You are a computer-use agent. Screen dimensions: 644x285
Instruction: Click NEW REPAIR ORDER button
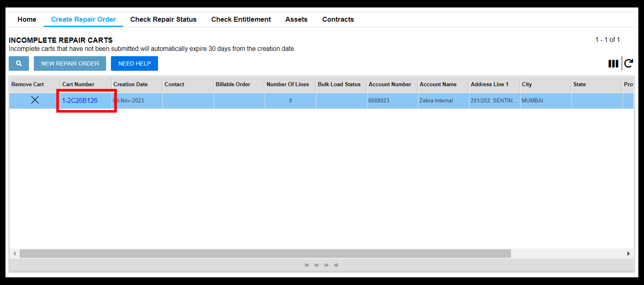click(x=70, y=64)
